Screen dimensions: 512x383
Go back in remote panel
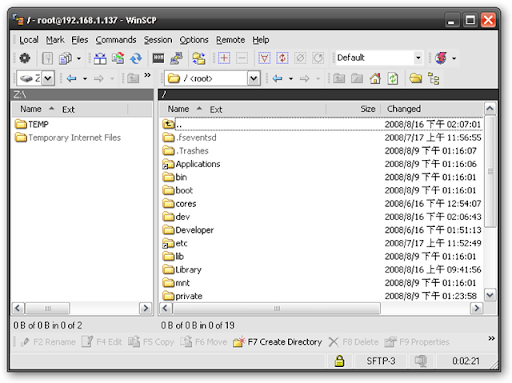point(277,79)
